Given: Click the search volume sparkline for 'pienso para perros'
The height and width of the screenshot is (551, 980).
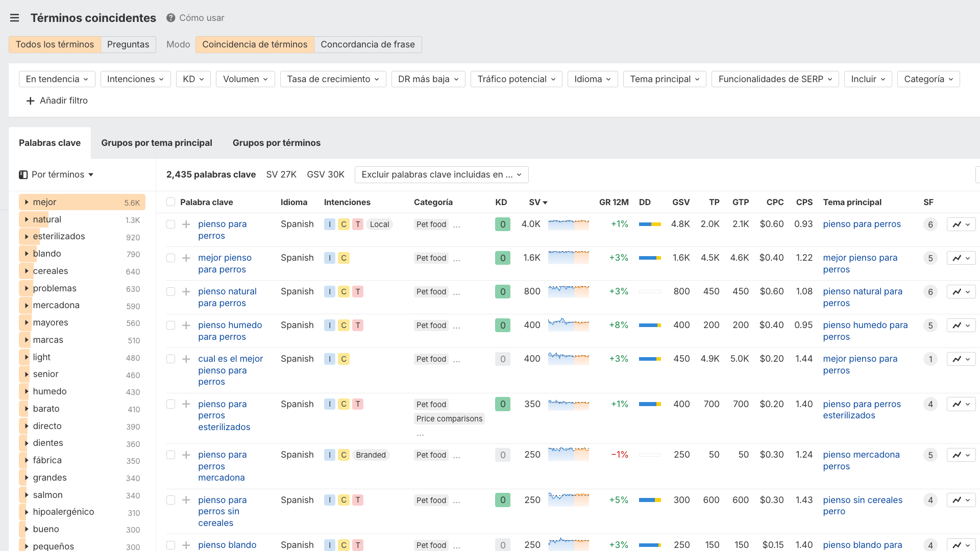Looking at the screenshot, I should tap(568, 224).
